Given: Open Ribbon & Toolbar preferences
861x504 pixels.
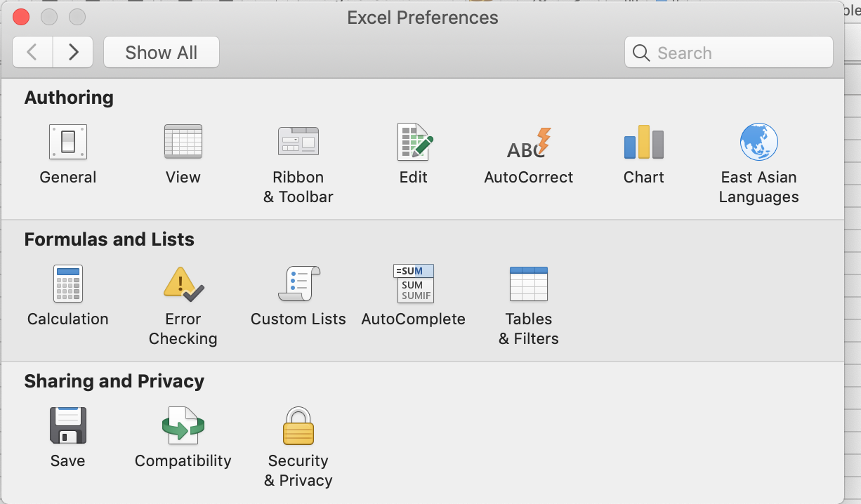Looking at the screenshot, I should click(298, 142).
